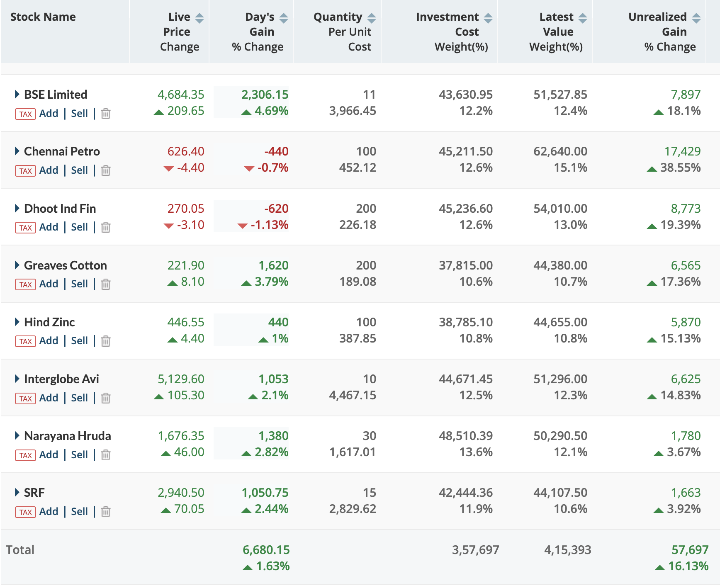Open the Hind Zinc stock name link

49,322
